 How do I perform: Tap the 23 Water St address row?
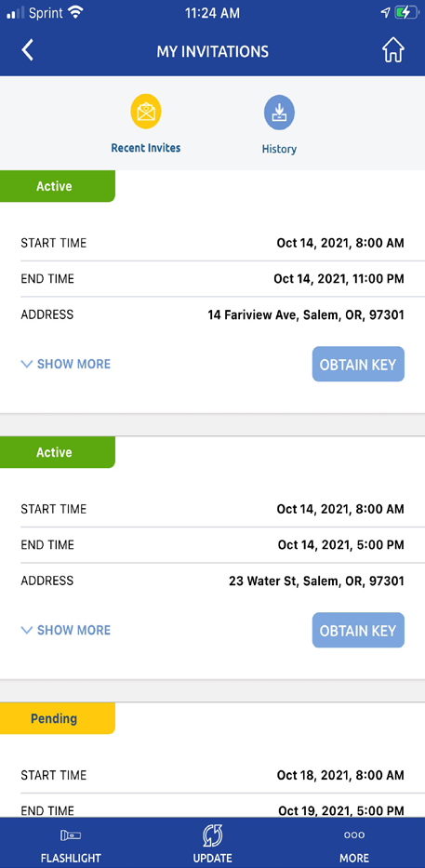point(212,581)
